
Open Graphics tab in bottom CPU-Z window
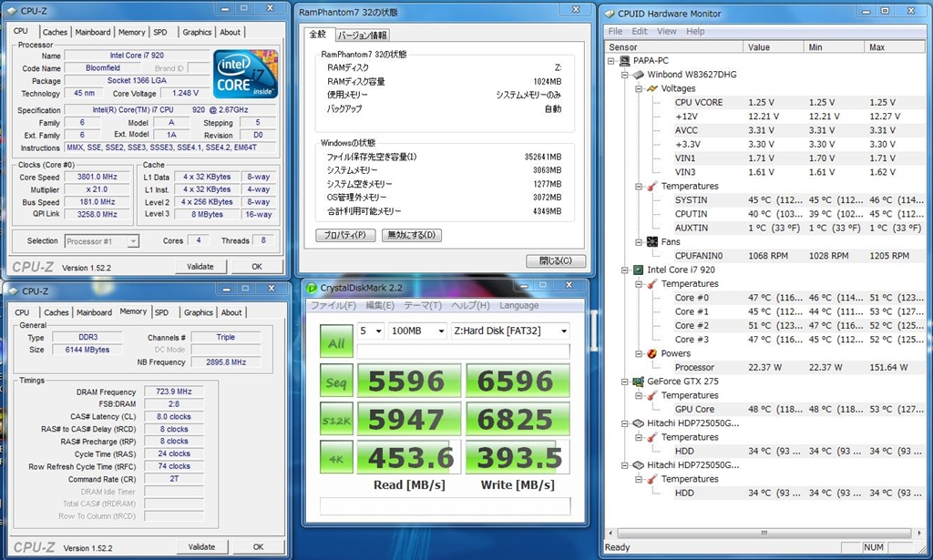pyautogui.click(x=198, y=312)
